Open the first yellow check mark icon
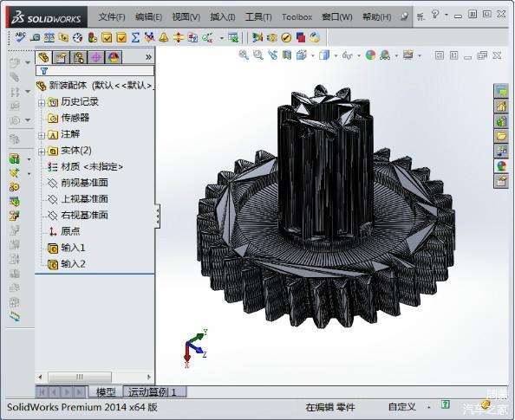 point(107,38)
